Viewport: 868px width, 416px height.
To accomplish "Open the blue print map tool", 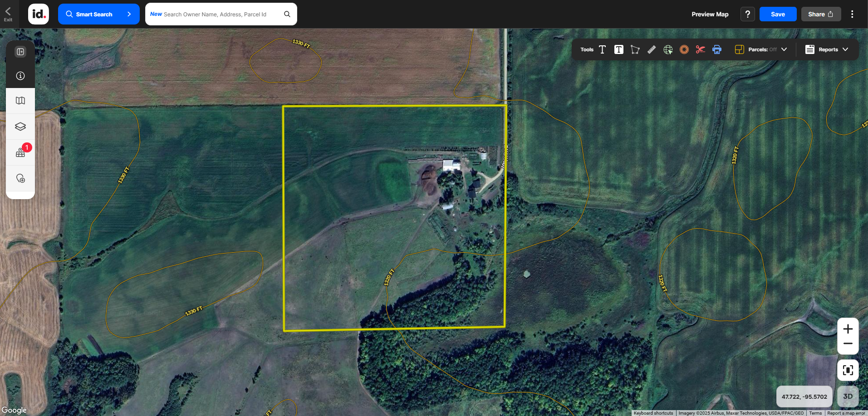I will (716, 50).
